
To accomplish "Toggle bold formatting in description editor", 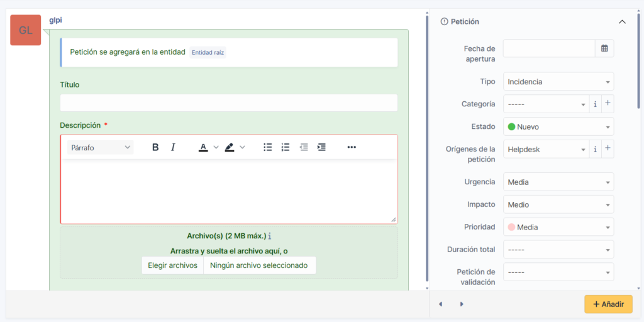I will pos(155,147).
